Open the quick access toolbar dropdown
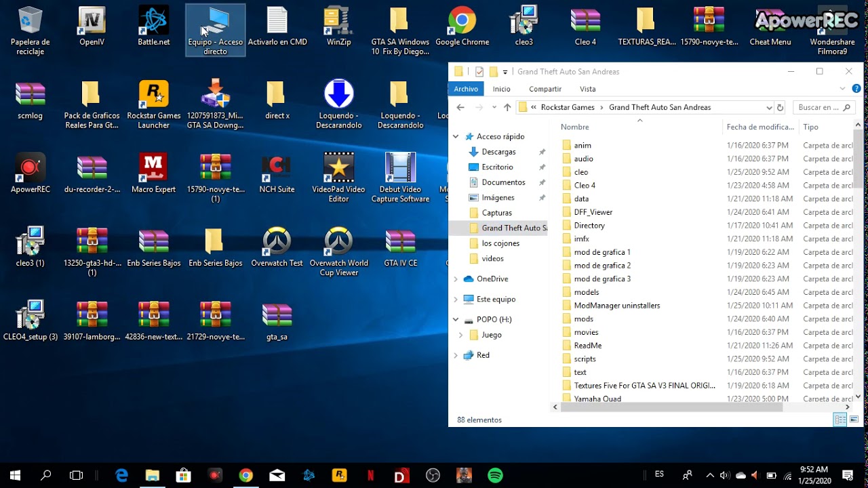 (x=505, y=72)
